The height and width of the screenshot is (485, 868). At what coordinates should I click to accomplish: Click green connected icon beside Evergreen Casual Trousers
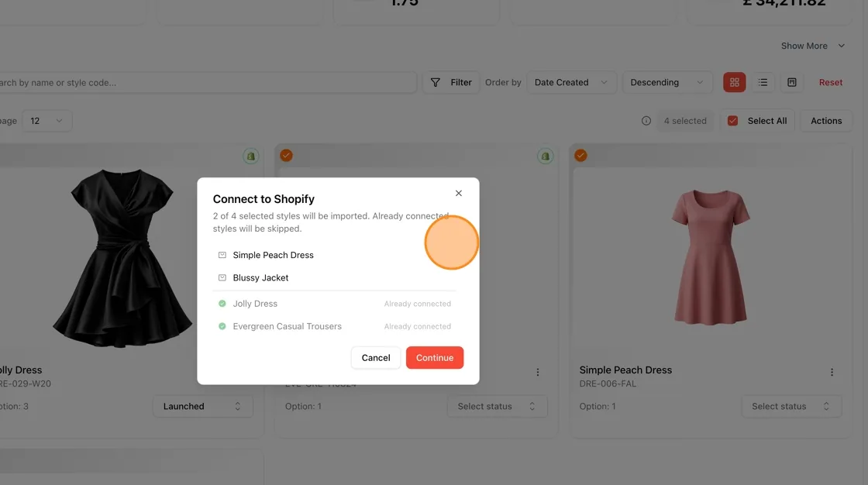[x=222, y=326]
